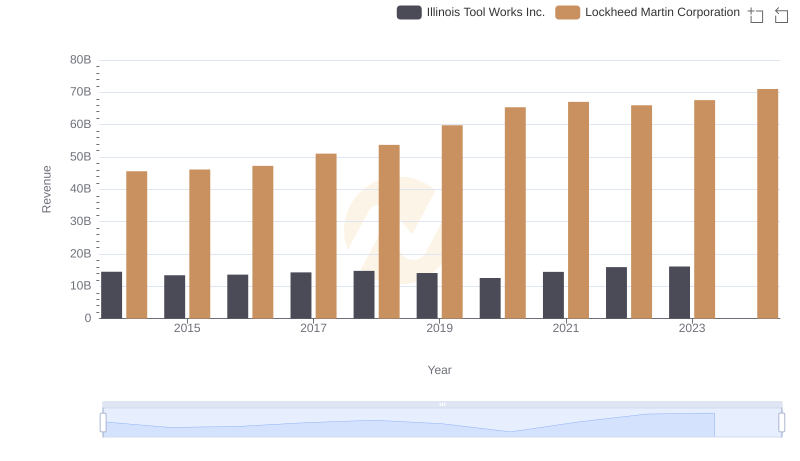
Task: Grab the right data zoom slider handle
Action: (x=782, y=423)
